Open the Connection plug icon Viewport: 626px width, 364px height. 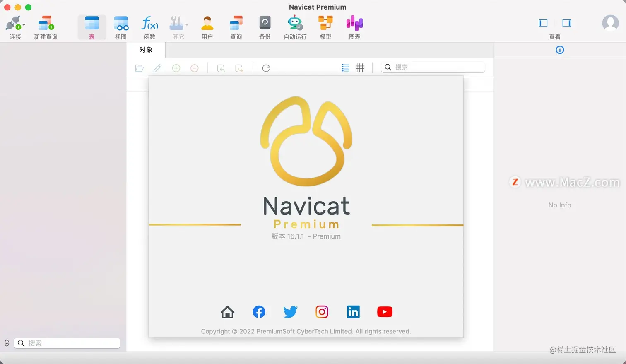[x=13, y=23]
